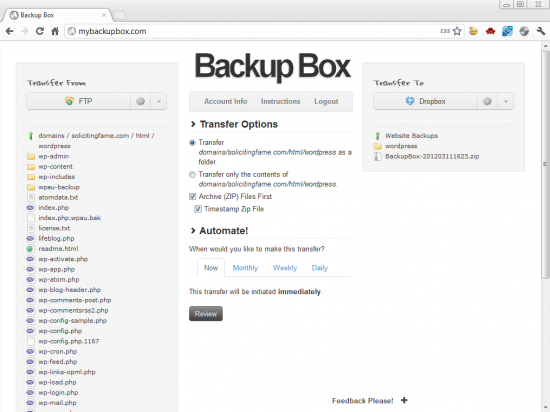
Task: Click the blue extension icon in toolbar
Action: click(x=507, y=31)
